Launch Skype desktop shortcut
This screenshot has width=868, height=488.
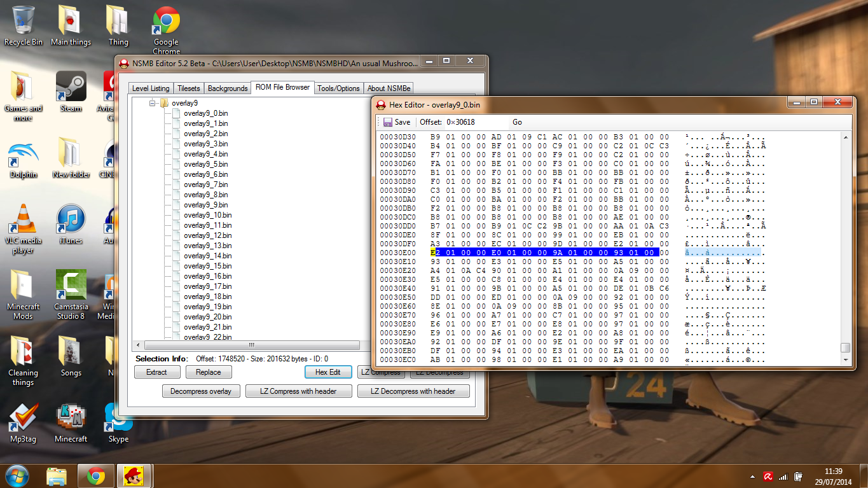click(x=118, y=422)
